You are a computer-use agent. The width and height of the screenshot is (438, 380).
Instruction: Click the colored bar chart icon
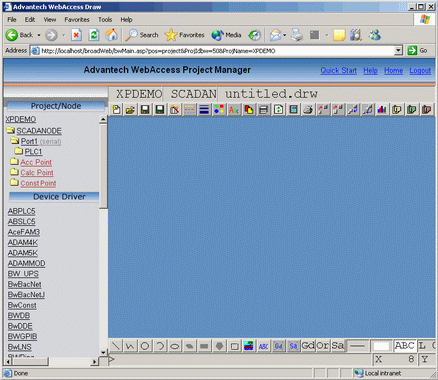[x=382, y=110]
